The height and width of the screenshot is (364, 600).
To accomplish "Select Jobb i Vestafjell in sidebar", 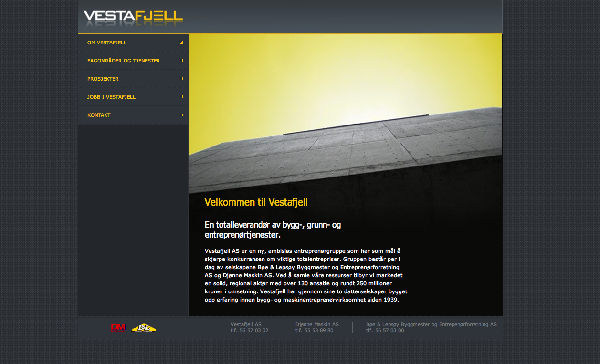I will [x=111, y=97].
